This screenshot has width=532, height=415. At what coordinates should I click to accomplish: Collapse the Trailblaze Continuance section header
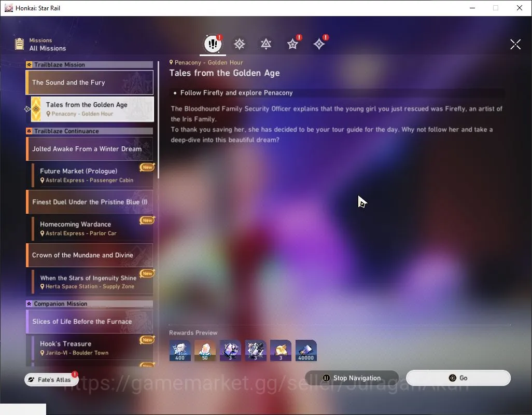pyautogui.click(x=90, y=131)
